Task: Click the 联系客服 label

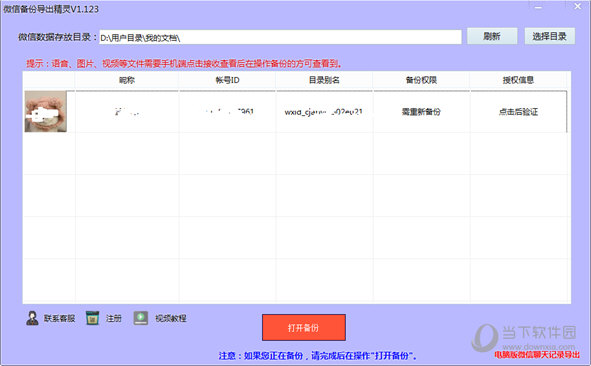Action: (x=60, y=319)
